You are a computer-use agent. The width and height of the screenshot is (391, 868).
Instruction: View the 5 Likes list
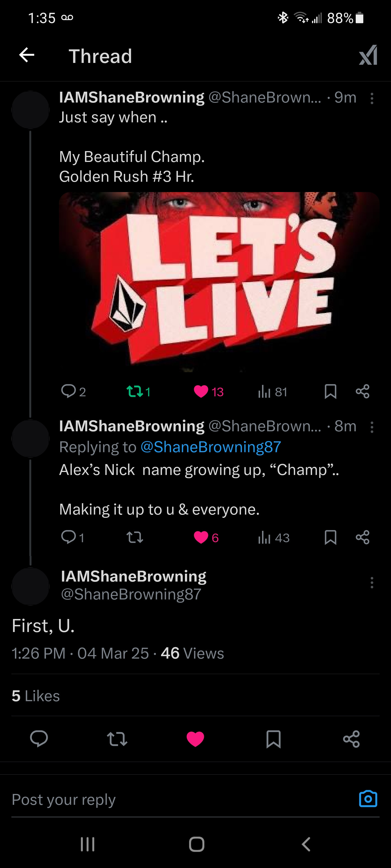coord(36,696)
